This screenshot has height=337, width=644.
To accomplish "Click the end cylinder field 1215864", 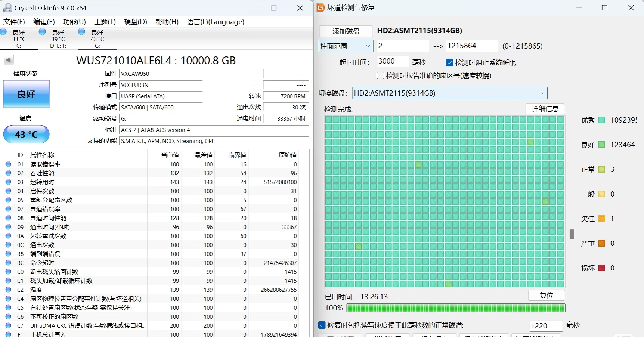I will coord(472,46).
